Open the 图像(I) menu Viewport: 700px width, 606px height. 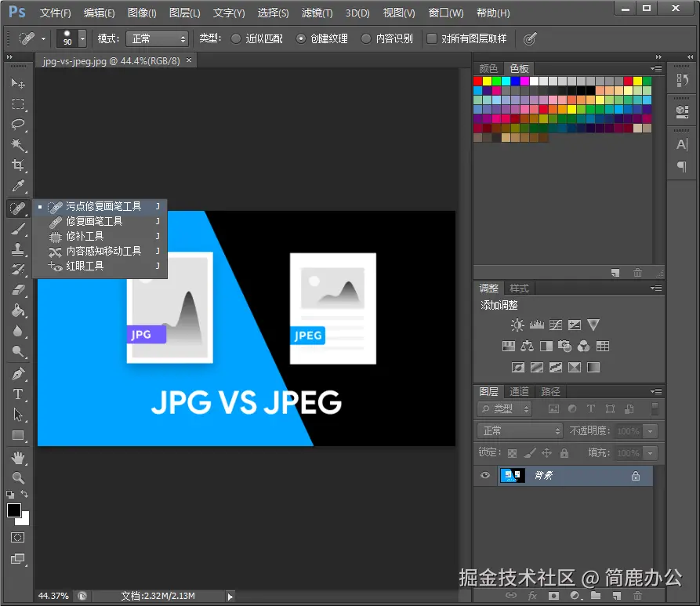click(142, 13)
